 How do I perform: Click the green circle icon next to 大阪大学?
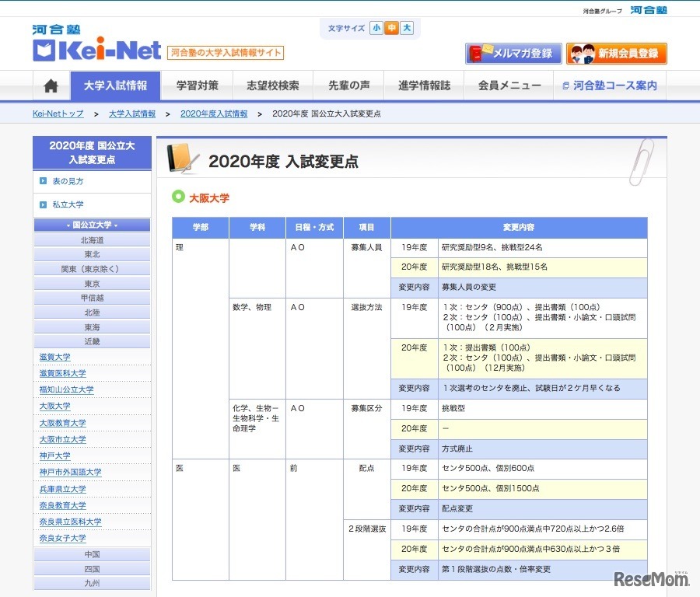[179, 197]
